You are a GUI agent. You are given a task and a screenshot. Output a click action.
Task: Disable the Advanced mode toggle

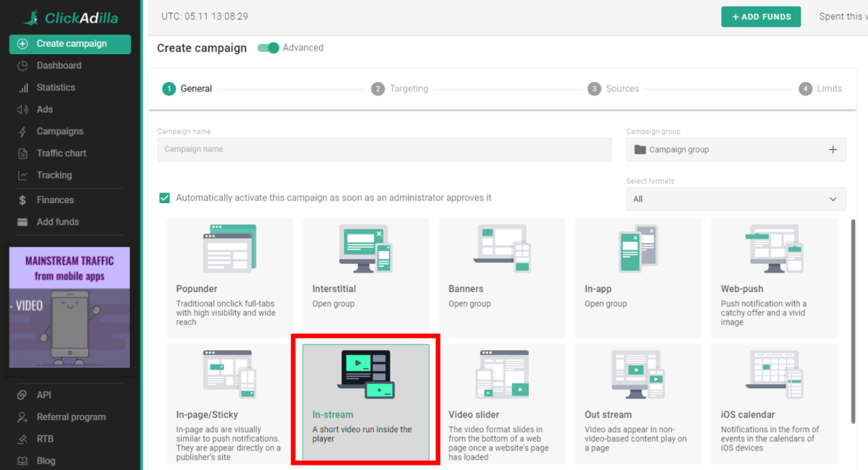pyautogui.click(x=268, y=48)
